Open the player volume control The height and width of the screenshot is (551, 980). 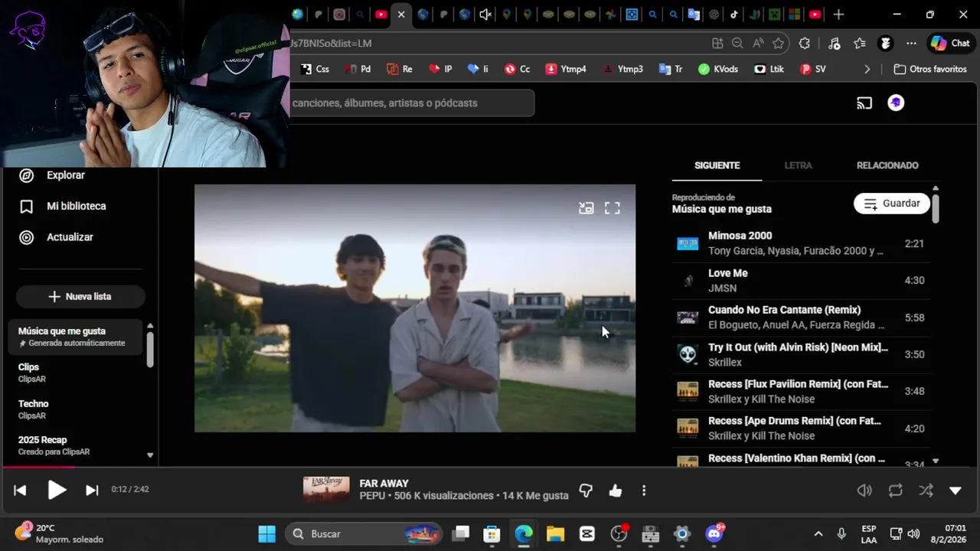(x=864, y=491)
